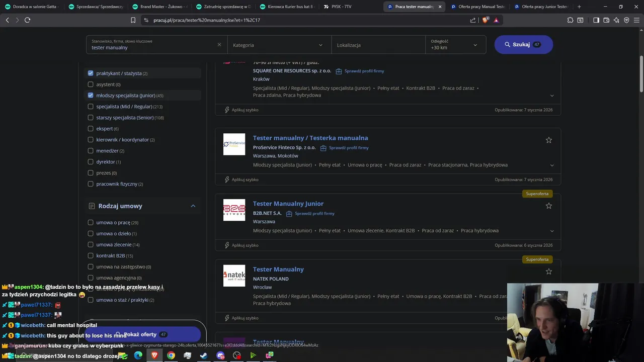Open Google Chrome from the taskbar

point(171,355)
